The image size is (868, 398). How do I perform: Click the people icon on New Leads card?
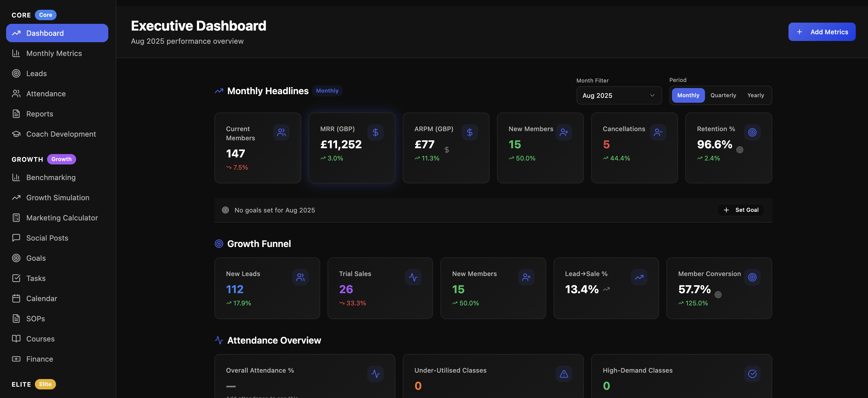[x=300, y=277]
